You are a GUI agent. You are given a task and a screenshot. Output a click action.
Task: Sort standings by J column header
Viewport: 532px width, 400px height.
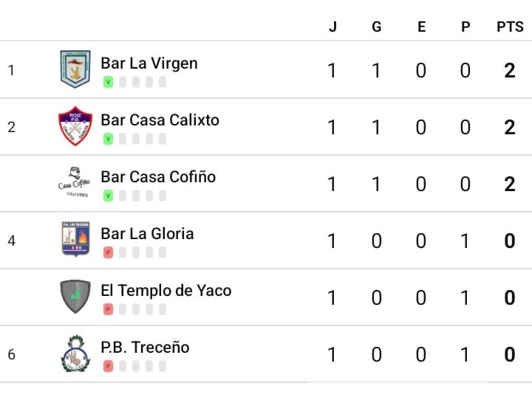332,27
